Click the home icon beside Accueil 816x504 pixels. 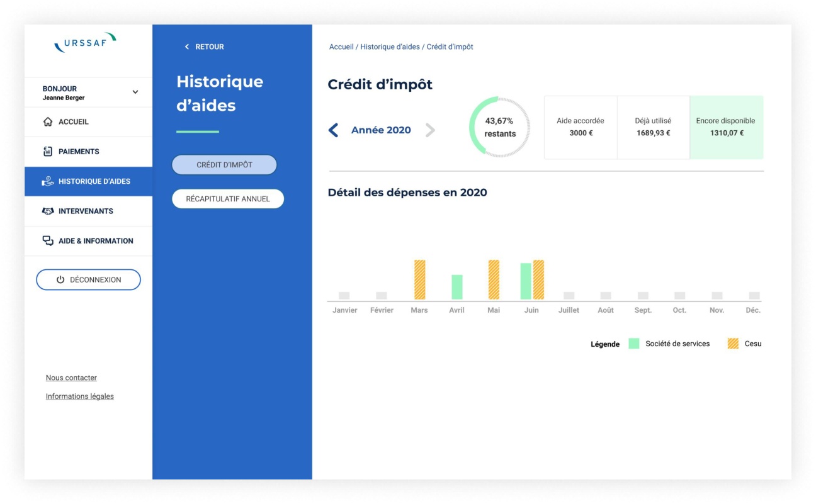(x=48, y=122)
